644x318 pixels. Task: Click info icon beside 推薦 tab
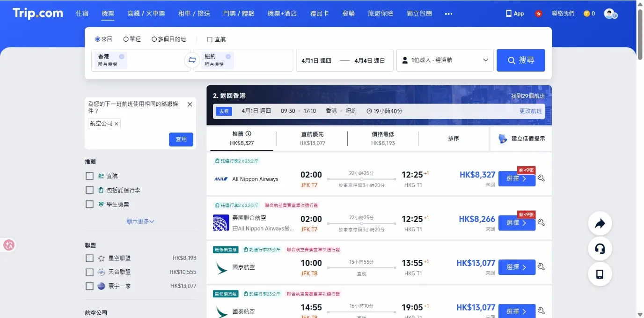tap(249, 133)
